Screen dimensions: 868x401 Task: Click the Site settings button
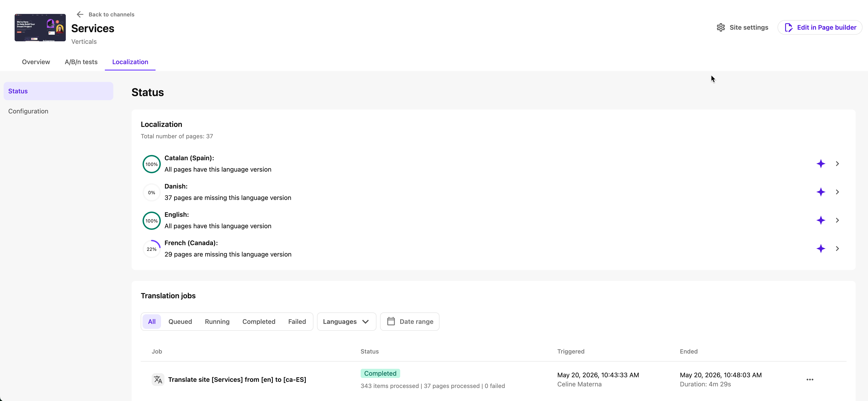[x=742, y=28]
